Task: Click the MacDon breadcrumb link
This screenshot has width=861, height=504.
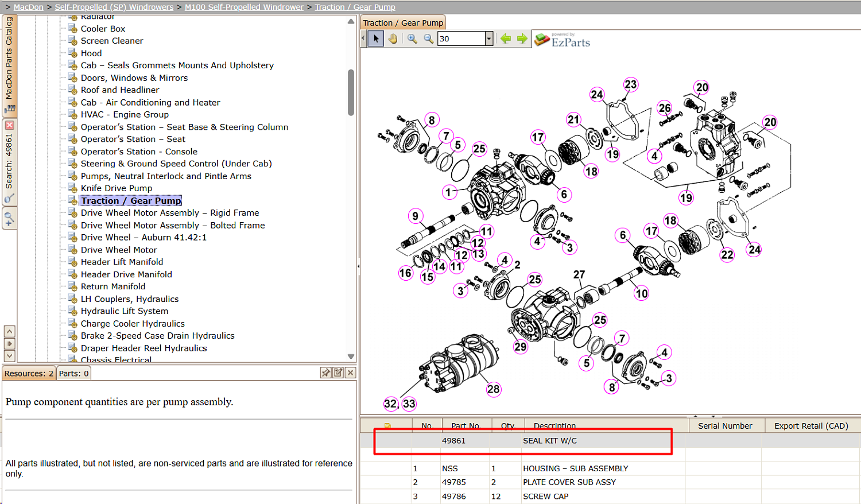Action: pyautogui.click(x=28, y=7)
